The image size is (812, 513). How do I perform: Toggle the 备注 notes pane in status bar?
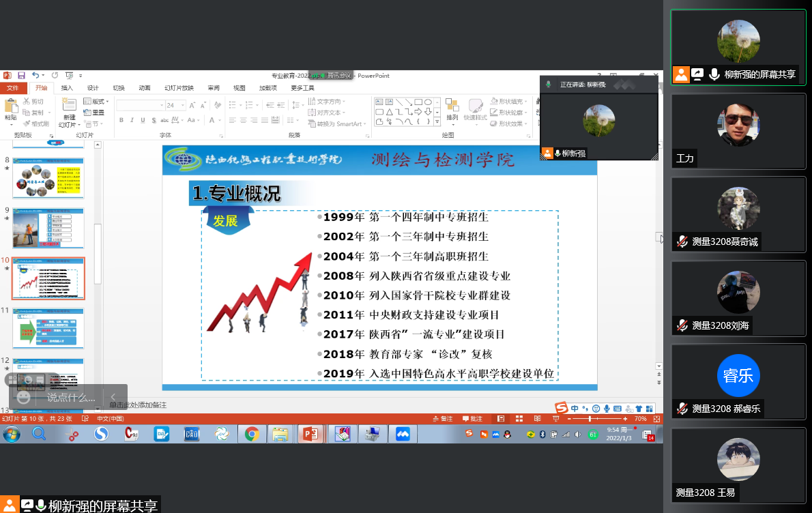443,419
